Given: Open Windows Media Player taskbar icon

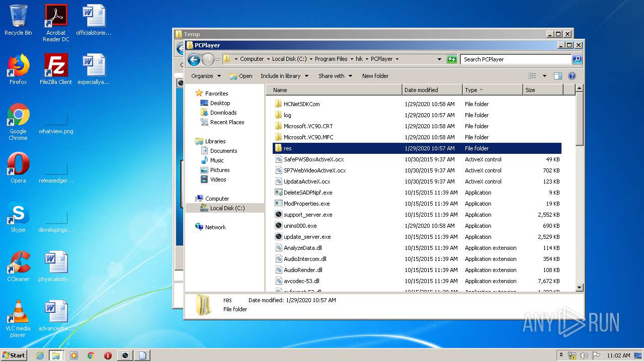Looking at the screenshot, I should coord(73,355).
